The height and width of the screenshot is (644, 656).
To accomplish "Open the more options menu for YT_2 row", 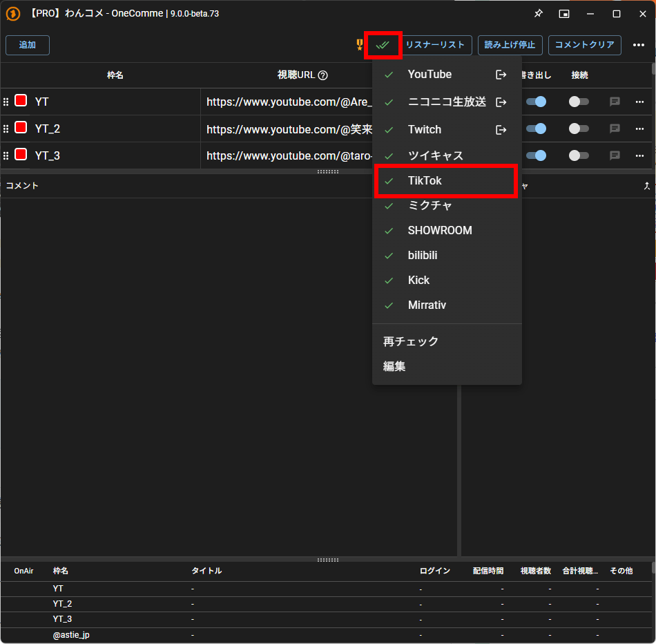I will pyautogui.click(x=639, y=129).
